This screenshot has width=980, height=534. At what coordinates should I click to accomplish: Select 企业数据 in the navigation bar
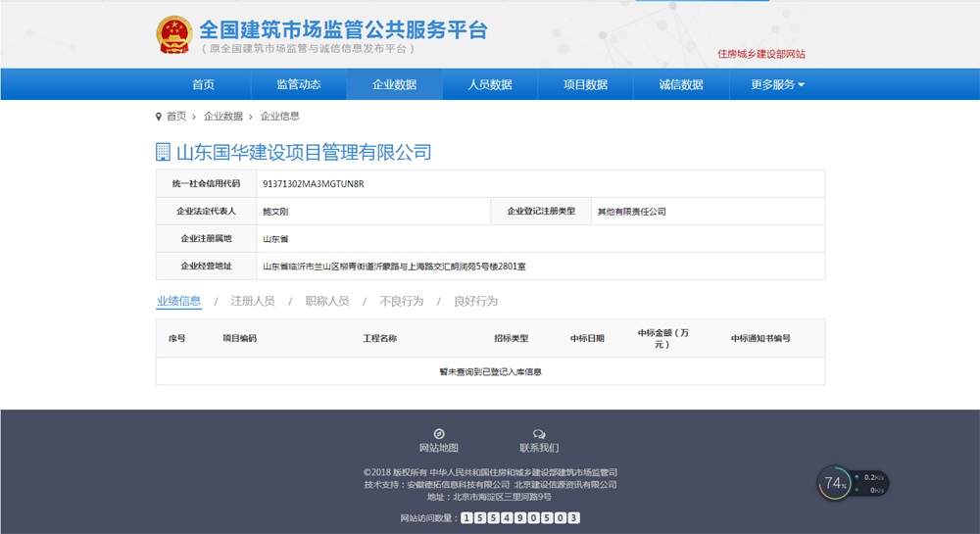point(394,84)
